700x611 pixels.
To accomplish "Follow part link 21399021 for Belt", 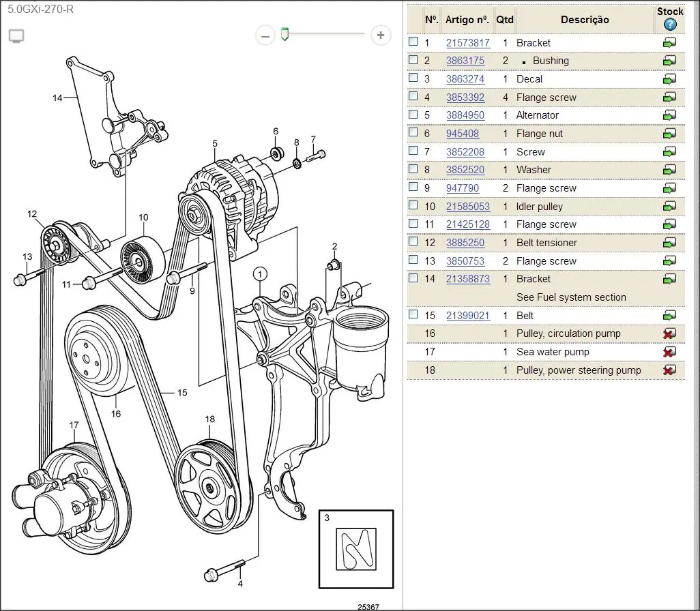I will point(468,316).
